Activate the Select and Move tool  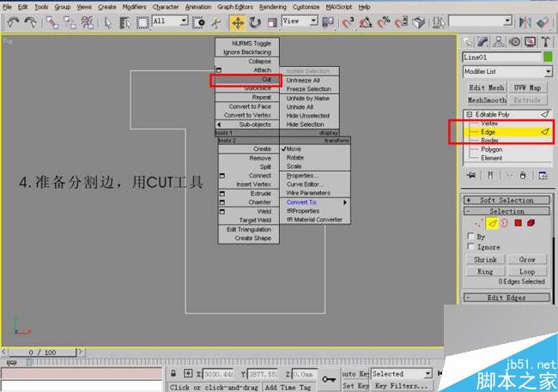tap(237, 22)
